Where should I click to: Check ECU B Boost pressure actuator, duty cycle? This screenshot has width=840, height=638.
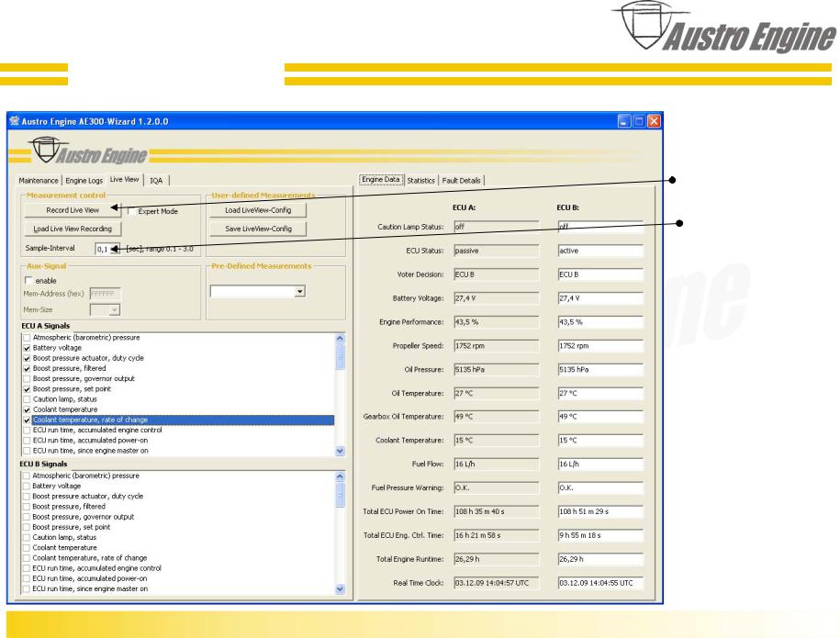pyautogui.click(x=27, y=497)
